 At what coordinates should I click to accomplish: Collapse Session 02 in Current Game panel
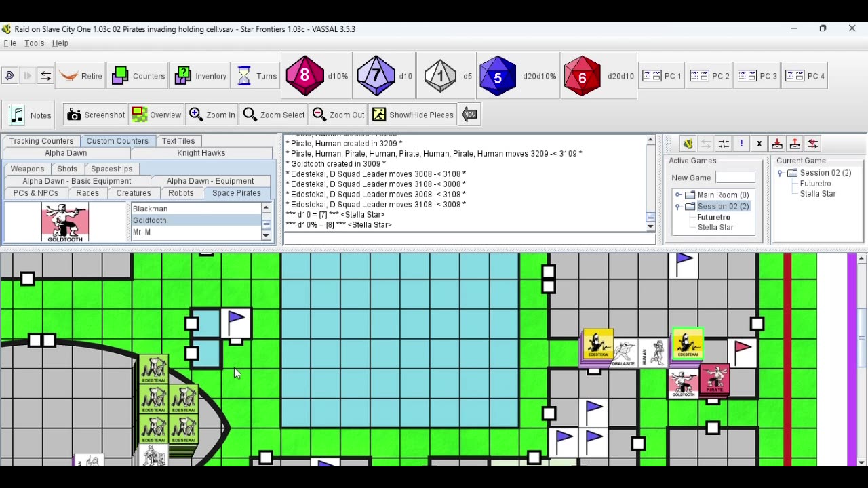pos(780,173)
